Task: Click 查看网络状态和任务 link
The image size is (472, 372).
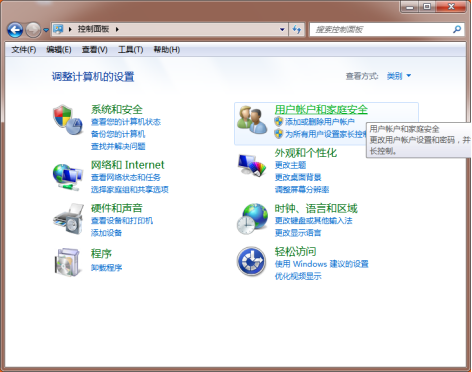Action: click(x=126, y=177)
